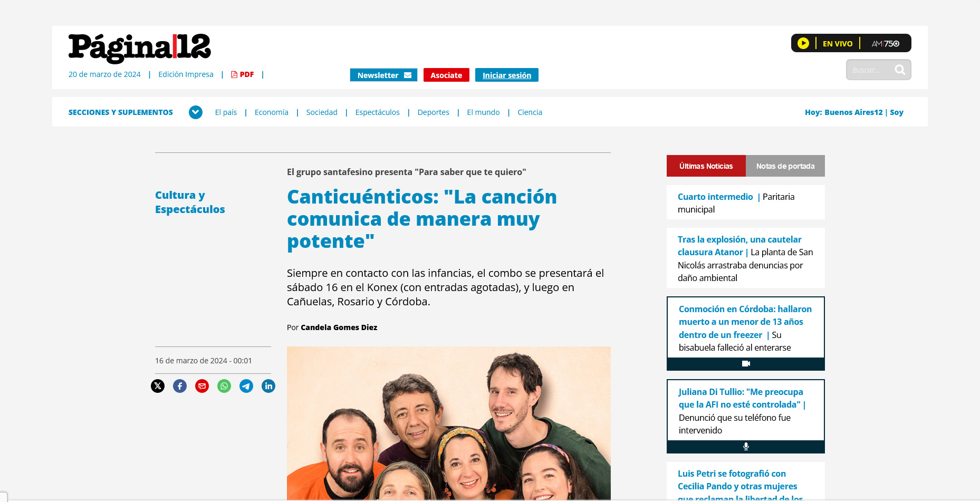This screenshot has height=502, width=980.
Task: Click the Iniciar sesión button
Action: click(507, 75)
